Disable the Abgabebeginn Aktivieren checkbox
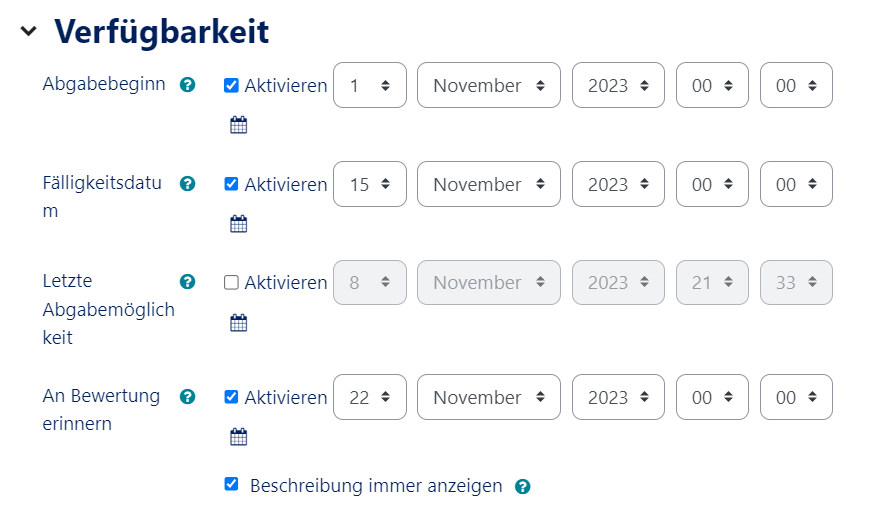The image size is (878, 512). tap(231, 85)
